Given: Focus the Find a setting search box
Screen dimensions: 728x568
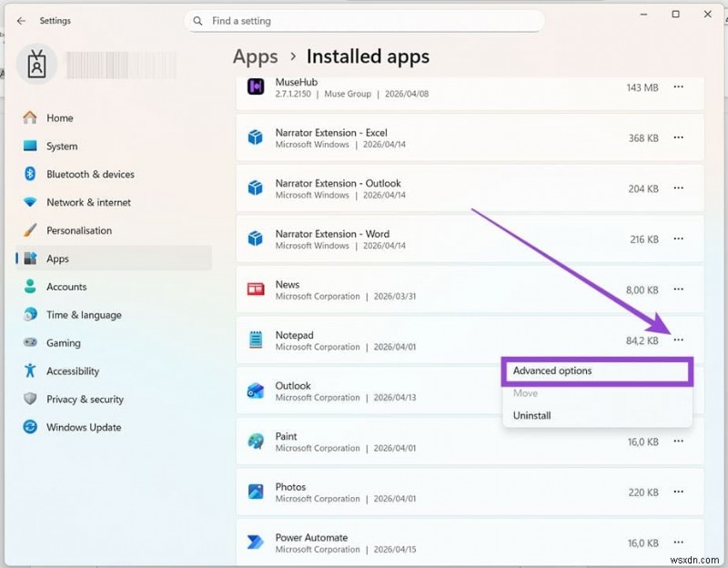Looking at the screenshot, I should pos(365,21).
